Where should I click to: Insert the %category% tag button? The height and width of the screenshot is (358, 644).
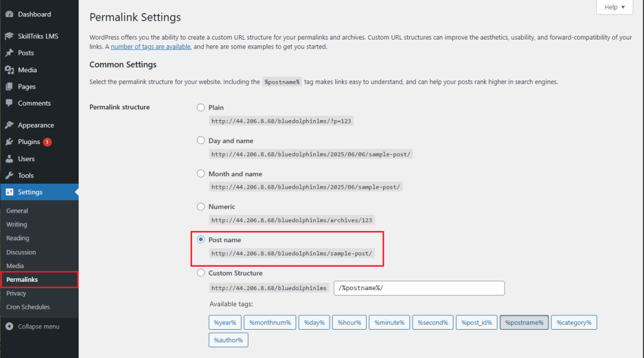coord(574,322)
